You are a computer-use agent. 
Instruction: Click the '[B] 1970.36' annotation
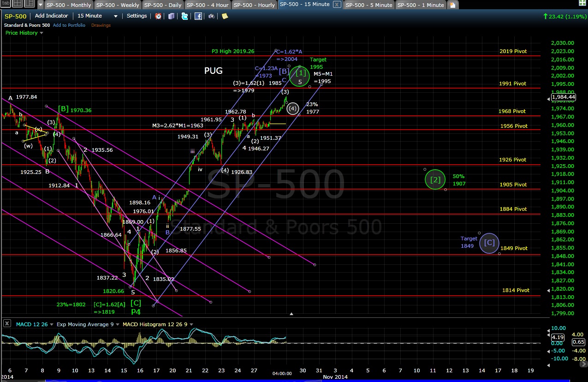[74, 110]
